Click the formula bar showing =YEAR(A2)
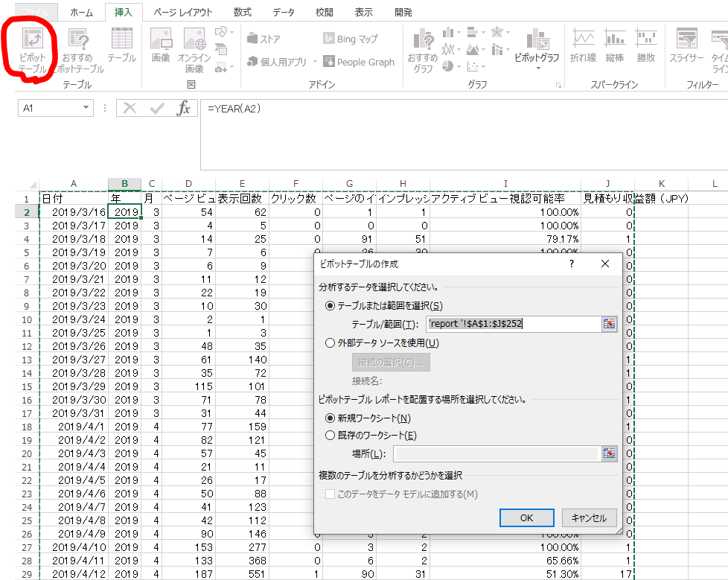This screenshot has width=728, height=580. tap(464, 135)
